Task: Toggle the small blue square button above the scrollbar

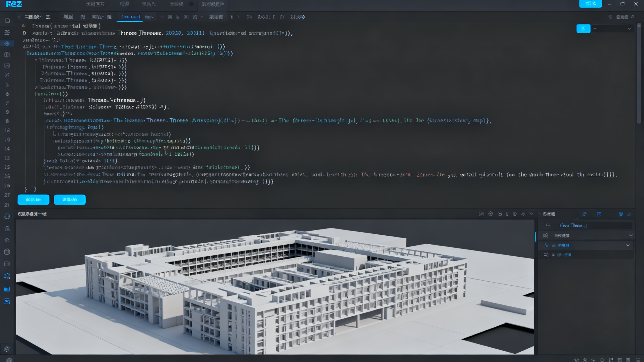Action: [583, 29]
